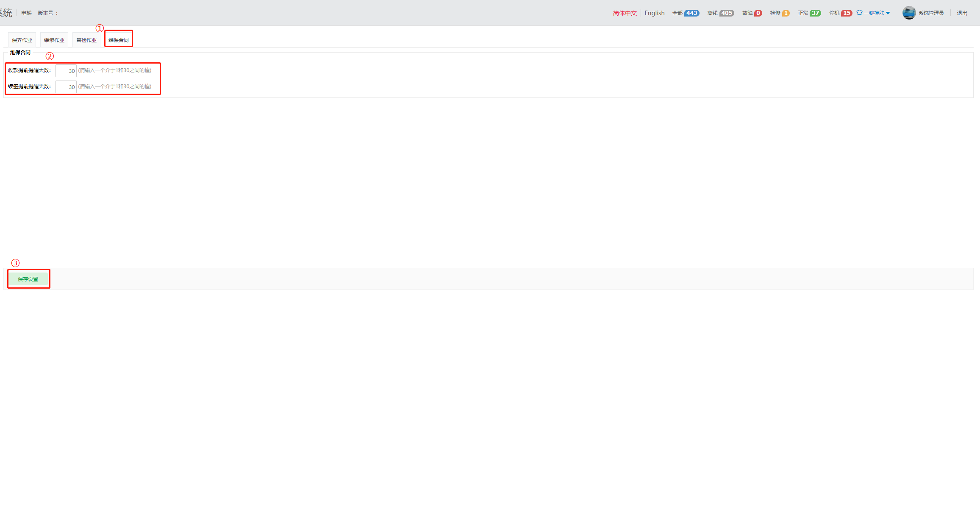Open the 保养作业 tab
980x526 pixels.
click(22, 40)
